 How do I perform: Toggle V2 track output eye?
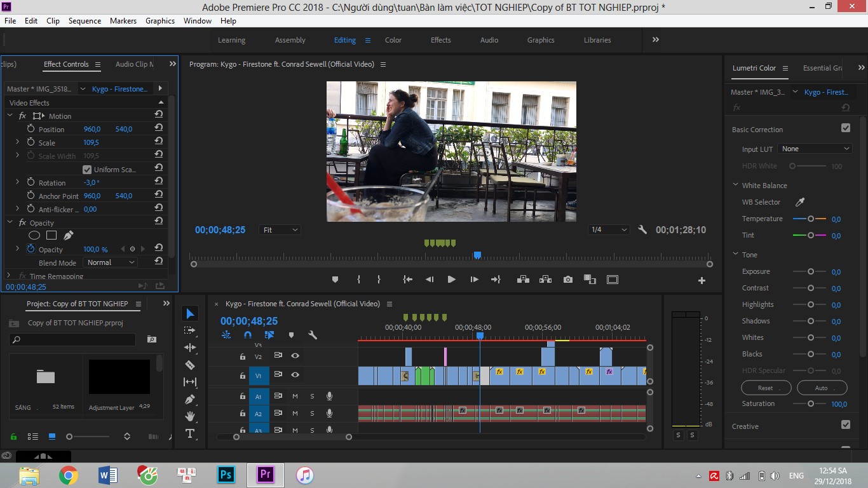[x=295, y=356]
